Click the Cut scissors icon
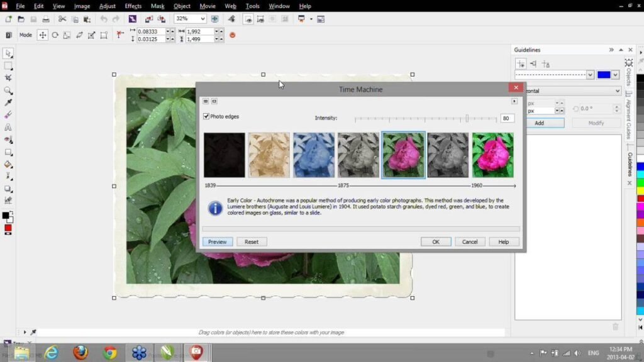 coord(62,19)
